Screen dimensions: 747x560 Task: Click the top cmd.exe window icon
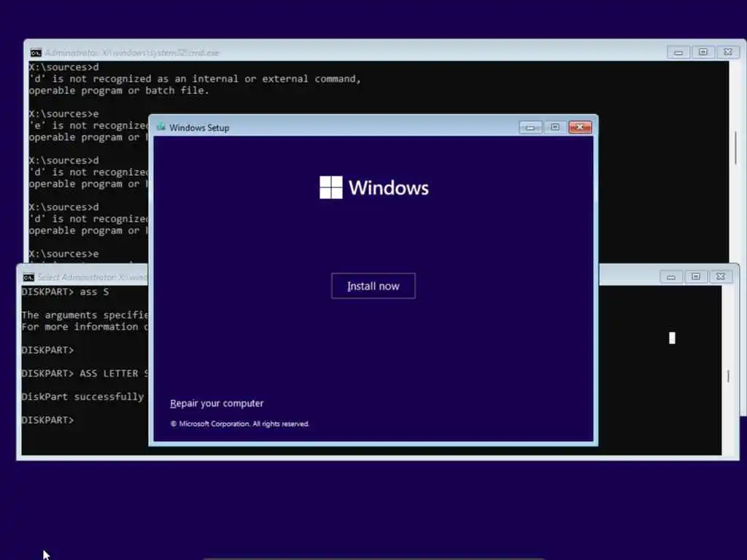pos(36,52)
